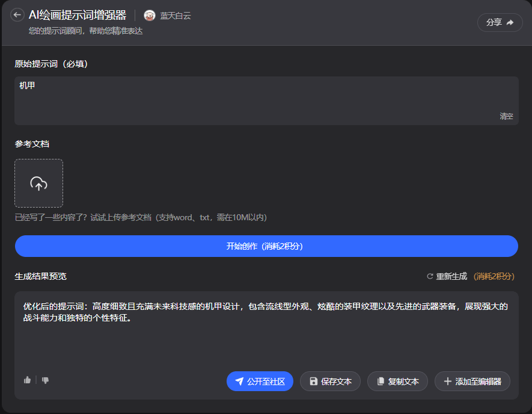Click the 参考文档 section heading
The width and height of the screenshot is (532, 414).
click(32, 144)
